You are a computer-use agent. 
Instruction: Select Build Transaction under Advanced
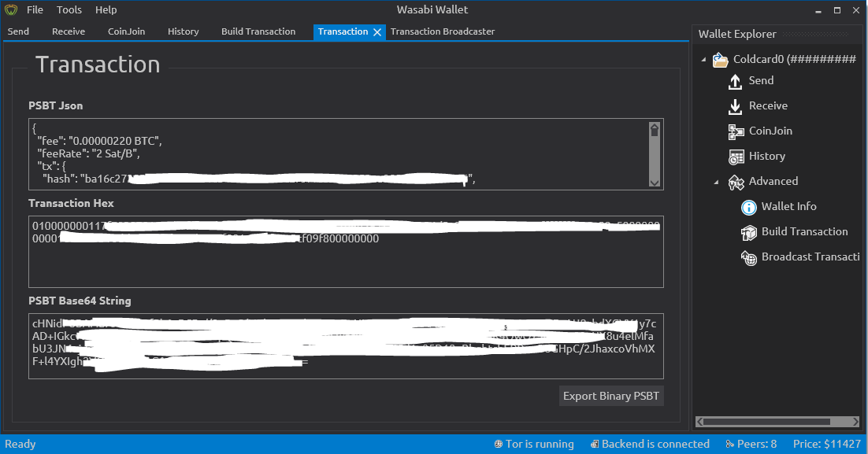(x=804, y=231)
